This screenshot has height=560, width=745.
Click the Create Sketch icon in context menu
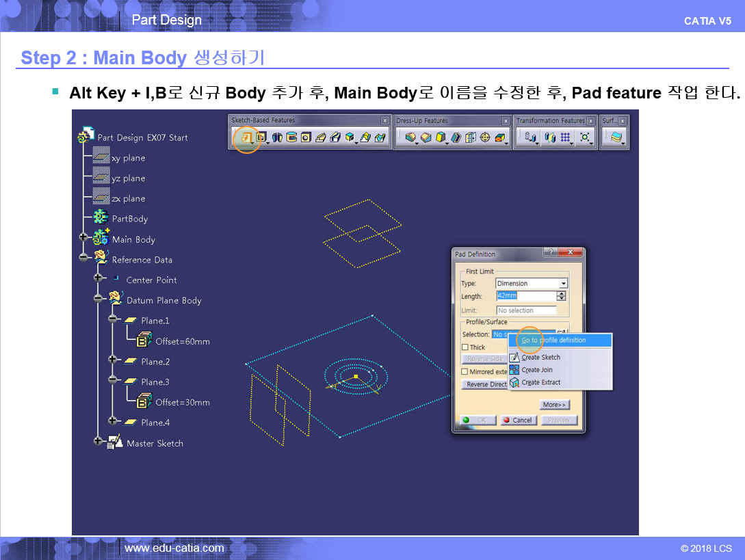[x=514, y=358]
